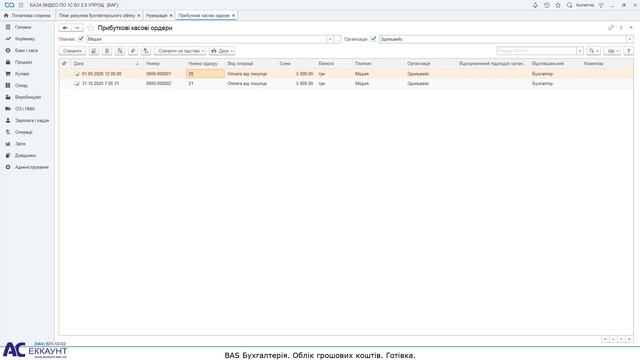This screenshot has width=640, height=360.
Task: Click the list search input field
Action: click(x=537, y=51)
